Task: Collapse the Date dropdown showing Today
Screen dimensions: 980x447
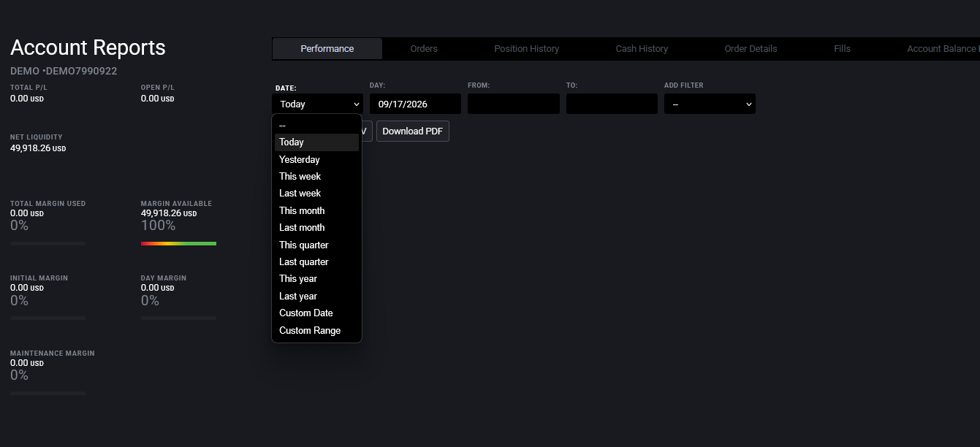Action: [x=317, y=104]
